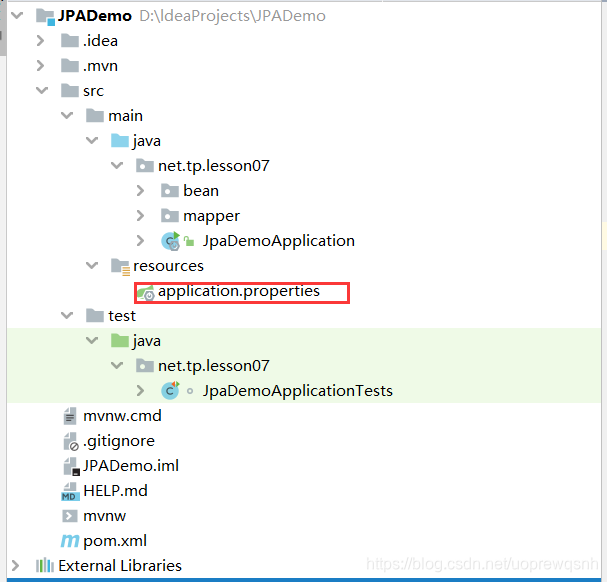Click the test folder icon

point(95,315)
